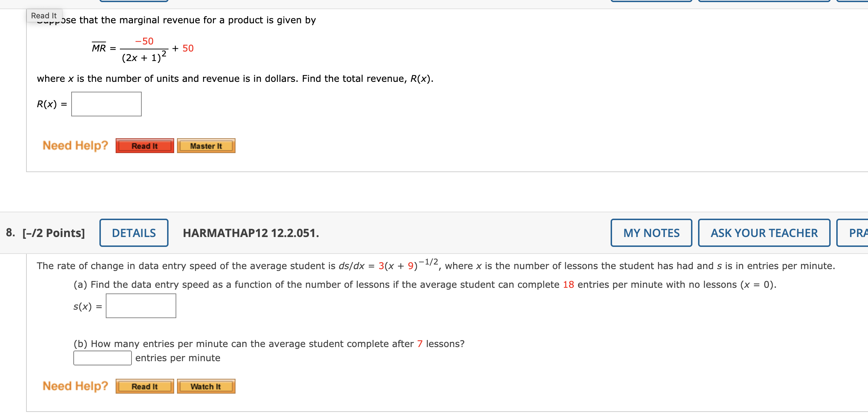This screenshot has width=868, height=419.
Task: Open MY NOTES for HARMATHAP12 12.2.051
Action: (651, 233)
